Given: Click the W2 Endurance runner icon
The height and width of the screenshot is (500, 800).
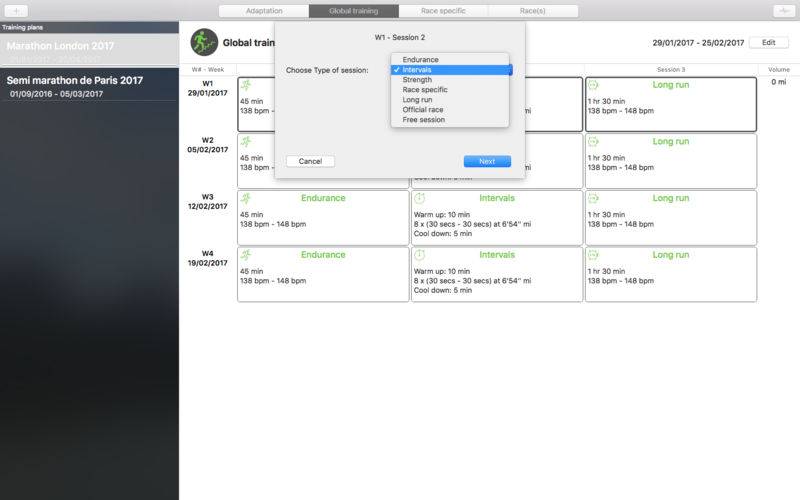Looking at the screenshot, I should click(x=246, y=142).
